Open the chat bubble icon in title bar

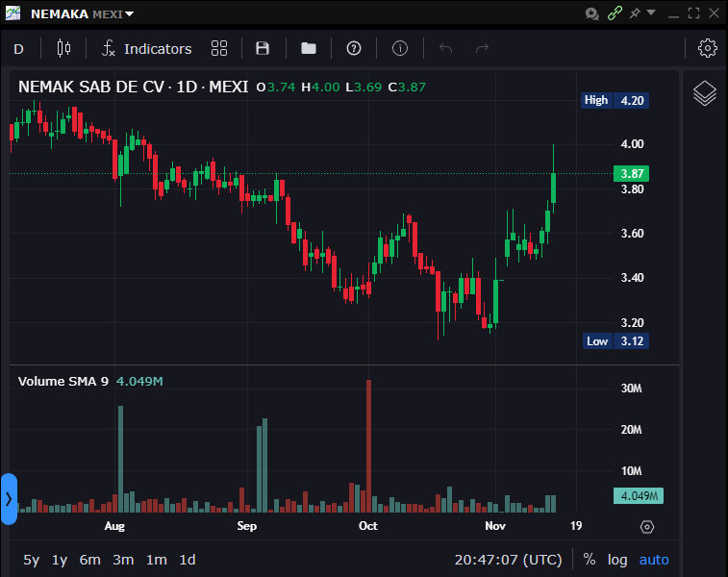pos(591,13)
